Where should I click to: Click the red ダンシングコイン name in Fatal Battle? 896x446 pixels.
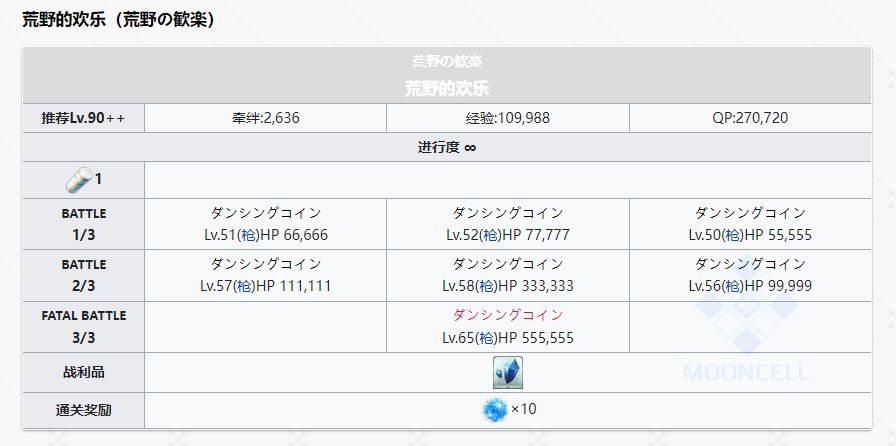tap(507, 315)
